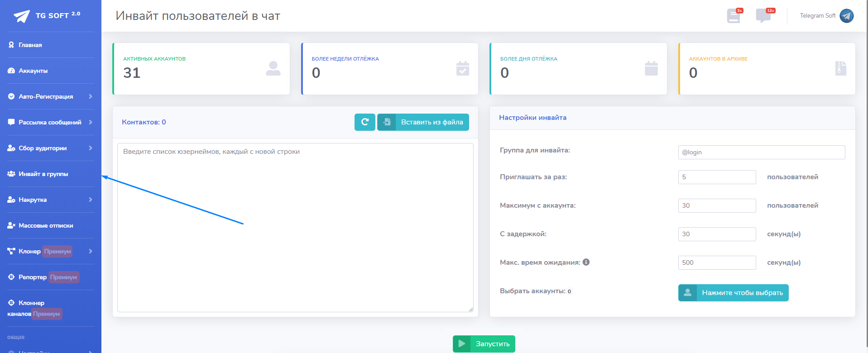
Task: Click the Вставить из файла button
Action: [x=423, y=122]
